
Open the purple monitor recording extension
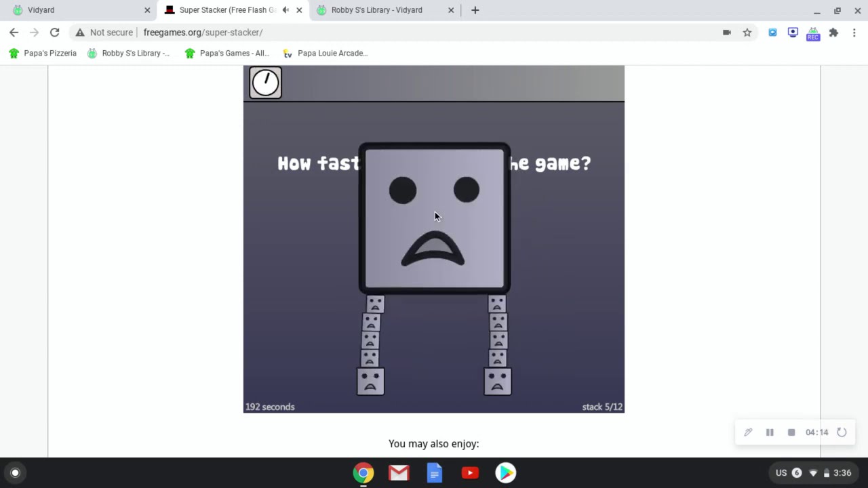pos(793,33)
